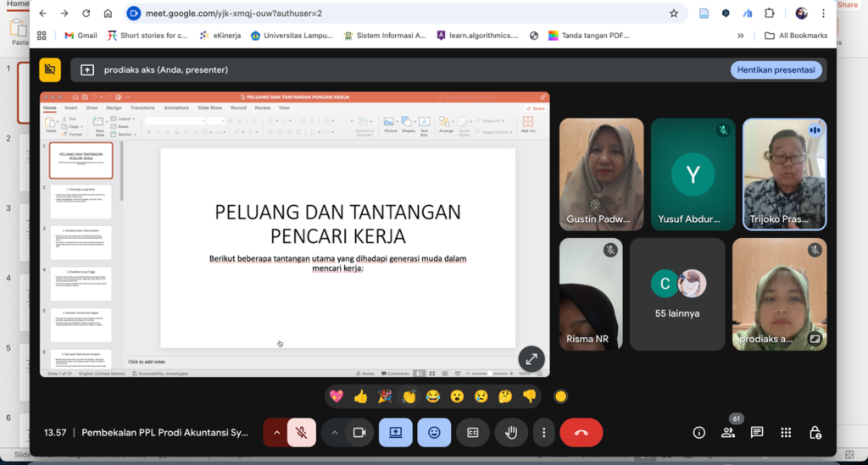Viewport: 868px width, 465px height.
Task: Expand audio settings arrow beside microphone
Action: pos(275,432)
